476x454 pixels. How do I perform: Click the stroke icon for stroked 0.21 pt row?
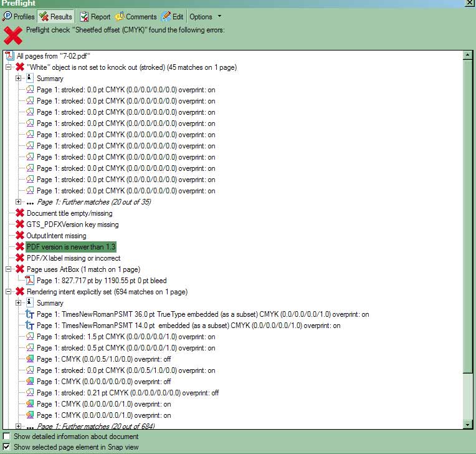30,393
